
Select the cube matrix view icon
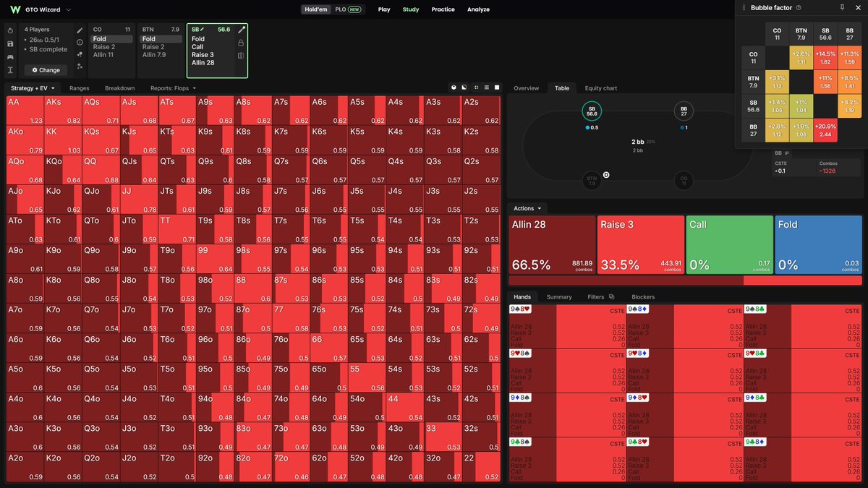coord(454,87)
